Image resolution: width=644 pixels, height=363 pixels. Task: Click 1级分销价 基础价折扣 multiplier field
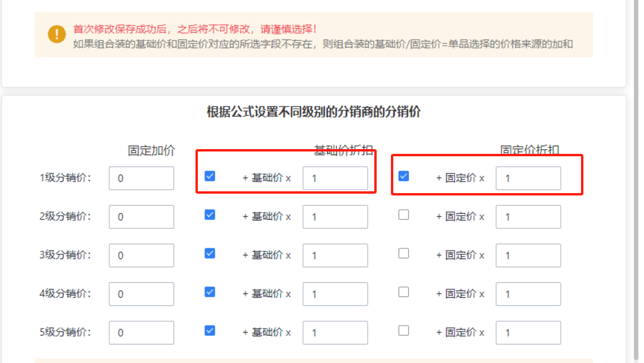click(x=335, y=178)
